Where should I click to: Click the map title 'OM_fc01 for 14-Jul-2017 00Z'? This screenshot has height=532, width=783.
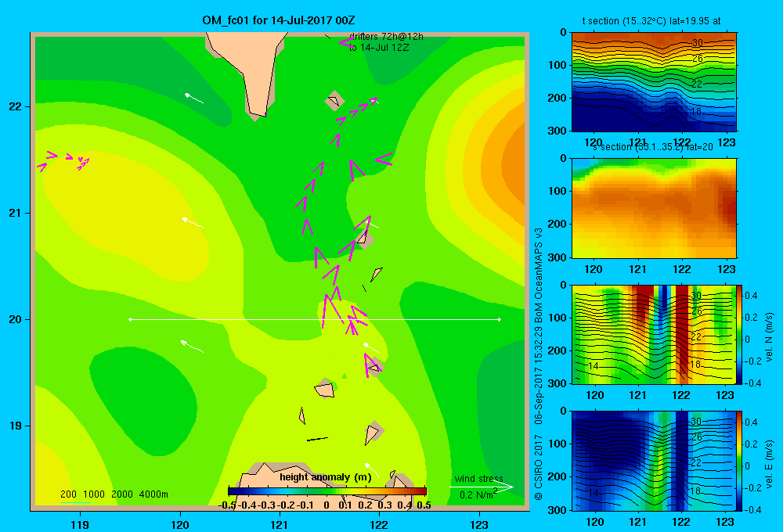(x=279, y=20)
